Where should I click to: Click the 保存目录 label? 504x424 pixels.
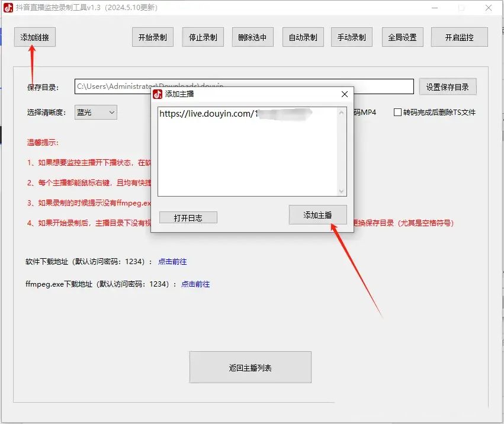(x=43, y=87)
